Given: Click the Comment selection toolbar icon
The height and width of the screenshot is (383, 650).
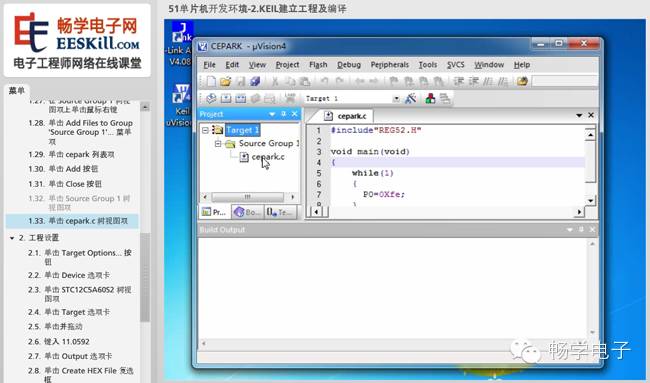Looking at the screenshot, I should point(488,81).
